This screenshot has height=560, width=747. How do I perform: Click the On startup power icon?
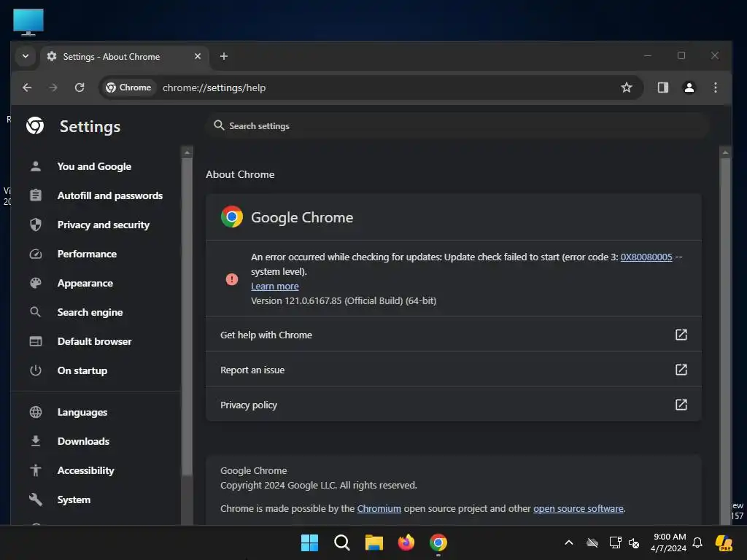[36, 370]
